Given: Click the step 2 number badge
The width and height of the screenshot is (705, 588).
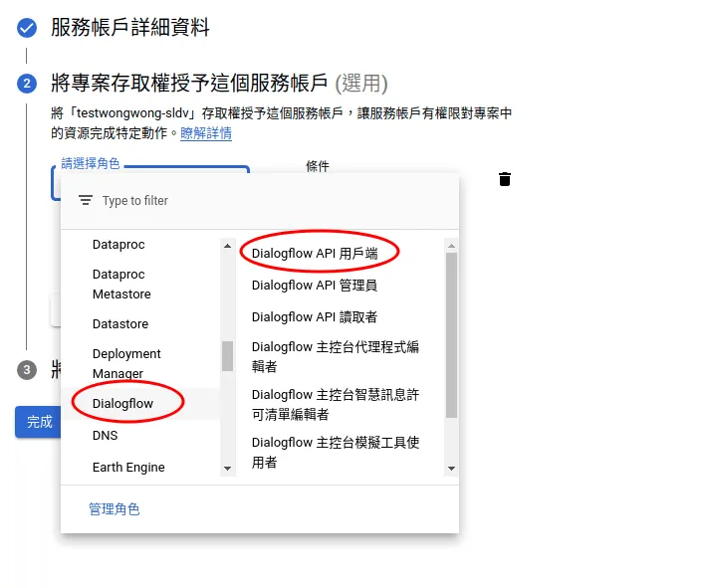Looking at the screenshot, I should [27, 84].
